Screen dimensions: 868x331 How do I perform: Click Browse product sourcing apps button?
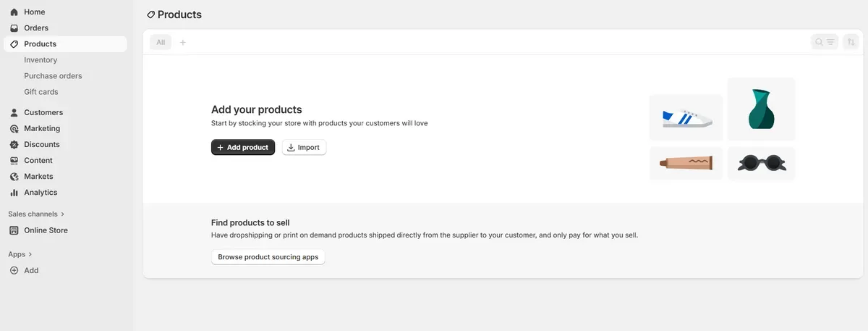268,257
